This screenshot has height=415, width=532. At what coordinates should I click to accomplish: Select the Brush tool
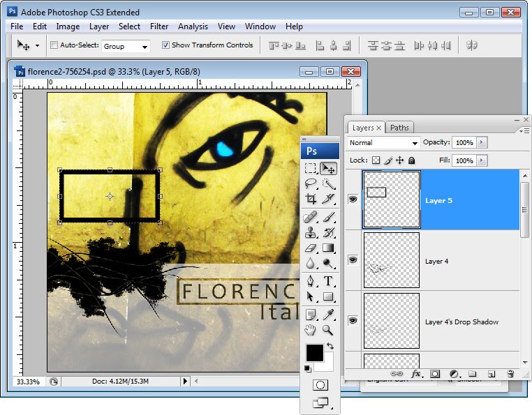pyautogui.click(x=328, y=218)
